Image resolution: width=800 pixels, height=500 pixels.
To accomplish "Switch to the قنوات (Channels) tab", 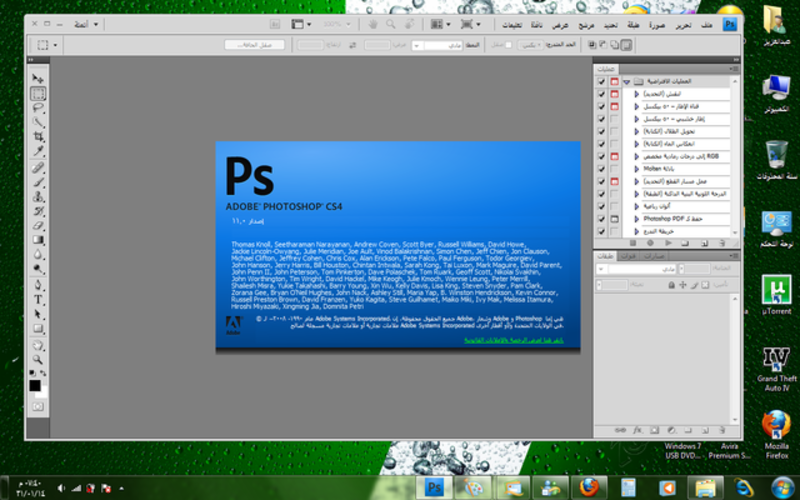I will pos(629,257).
